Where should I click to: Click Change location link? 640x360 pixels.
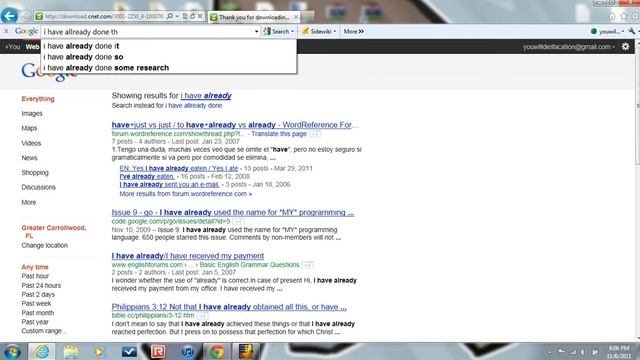click(x=44, y=245)
